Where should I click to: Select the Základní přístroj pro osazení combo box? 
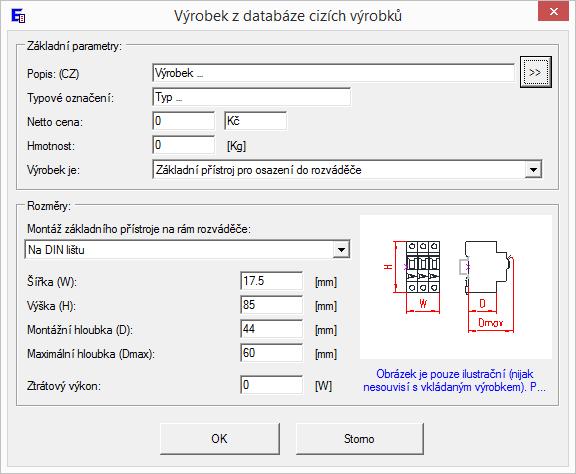(347, 170)
